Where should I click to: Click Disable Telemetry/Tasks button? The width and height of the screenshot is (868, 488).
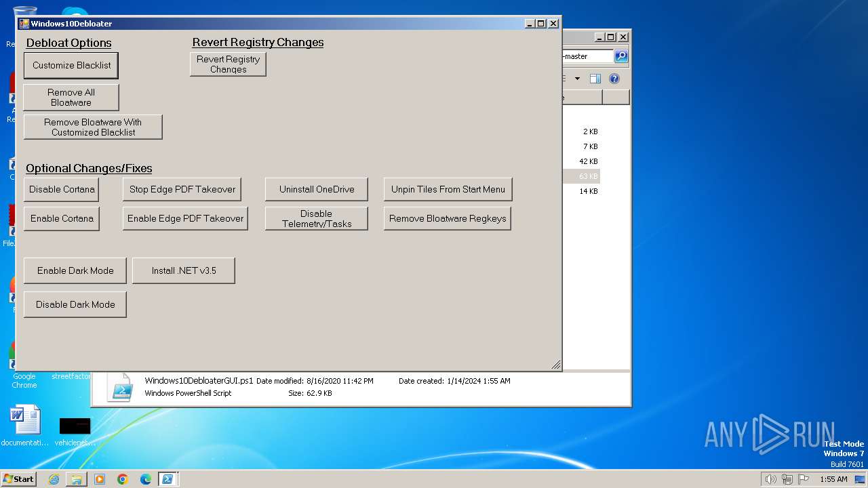[x=317, y=218]
